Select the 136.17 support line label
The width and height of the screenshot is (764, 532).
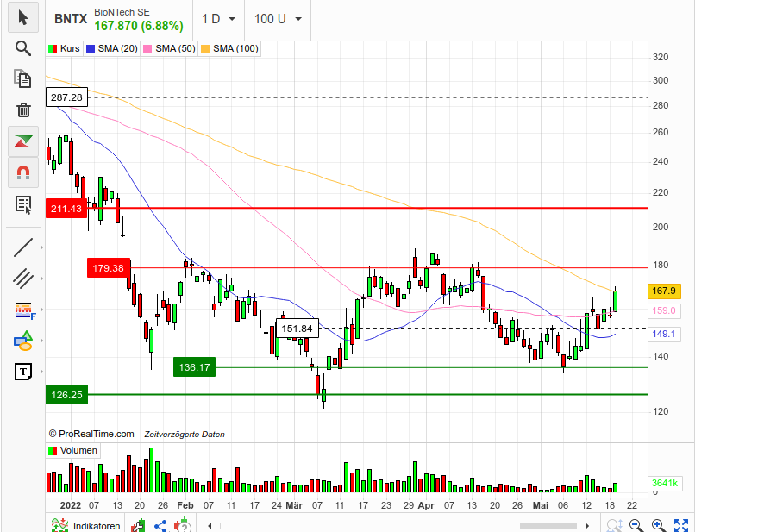[194, 367]
